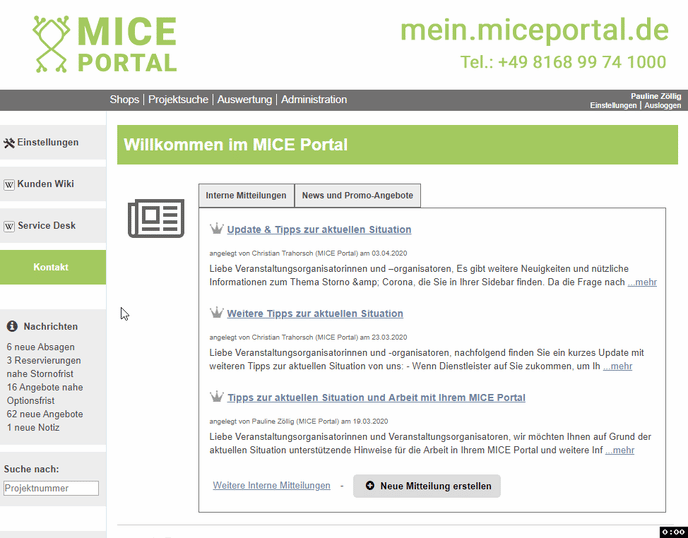Switch to News und Promo-Angebote tab
The width and height of the screenshot is (688, 538).
pos(358,195)
